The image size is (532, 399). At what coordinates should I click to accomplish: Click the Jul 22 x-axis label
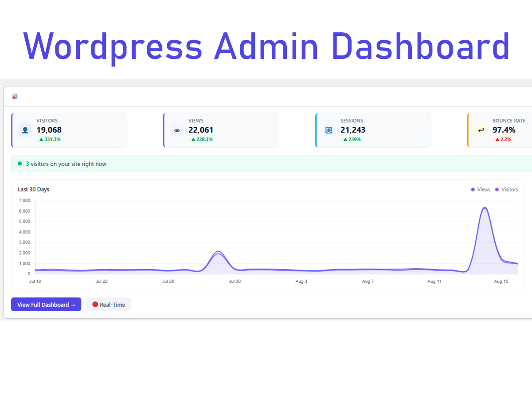pyautogui.click(x=102, y=281)
